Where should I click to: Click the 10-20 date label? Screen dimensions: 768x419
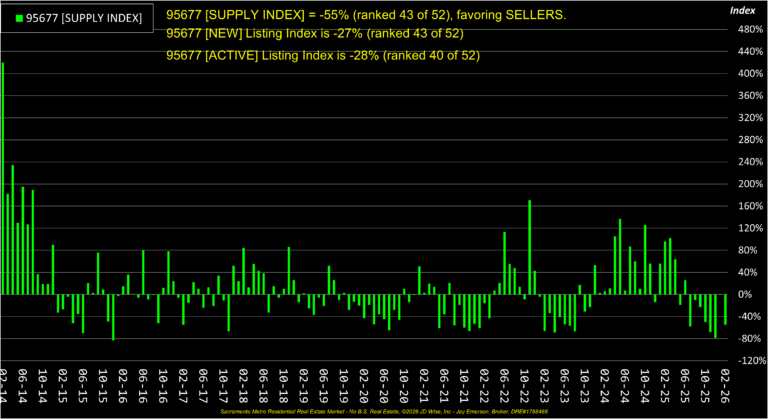[x=404, y=386]
